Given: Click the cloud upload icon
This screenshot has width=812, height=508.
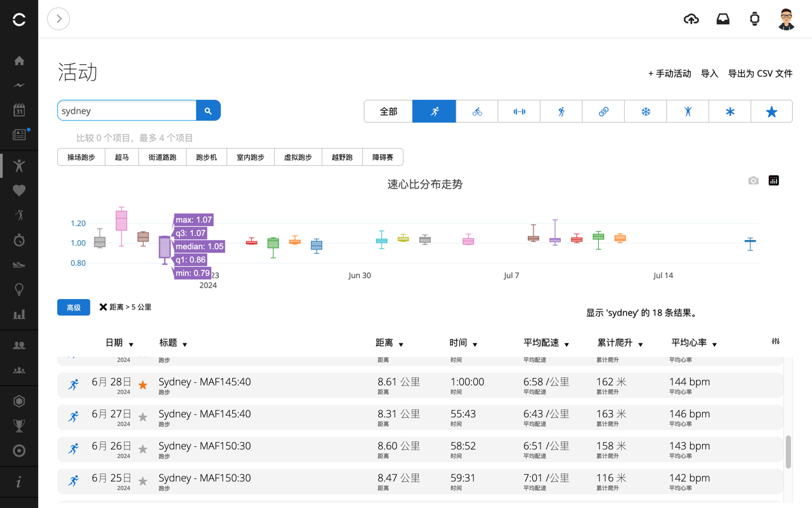Looking at the screenshot, I should 691,19.
